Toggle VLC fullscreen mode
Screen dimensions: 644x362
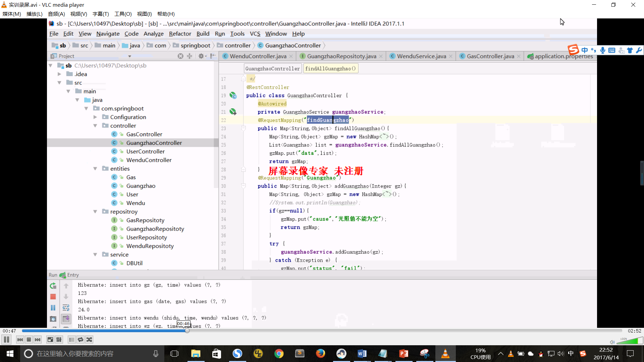(50, 340)
